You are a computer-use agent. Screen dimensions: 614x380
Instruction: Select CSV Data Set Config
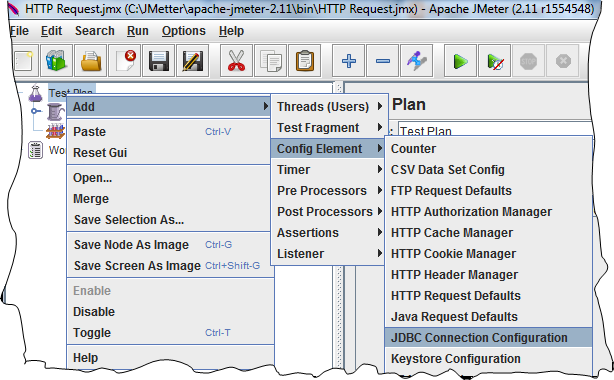[x=489, y=170]
